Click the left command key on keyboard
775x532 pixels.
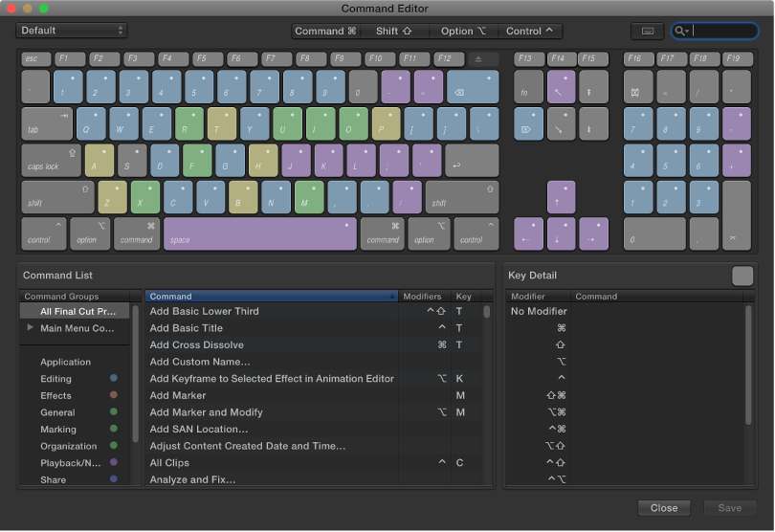pyautogui.click(x=137, y=233)
